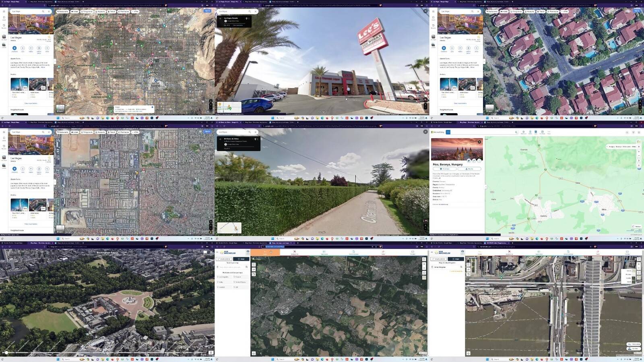Go back in the hedge-lined Chemin Street View window
Image resolution: width=644 pixels, height=362 pixels.
221,139
